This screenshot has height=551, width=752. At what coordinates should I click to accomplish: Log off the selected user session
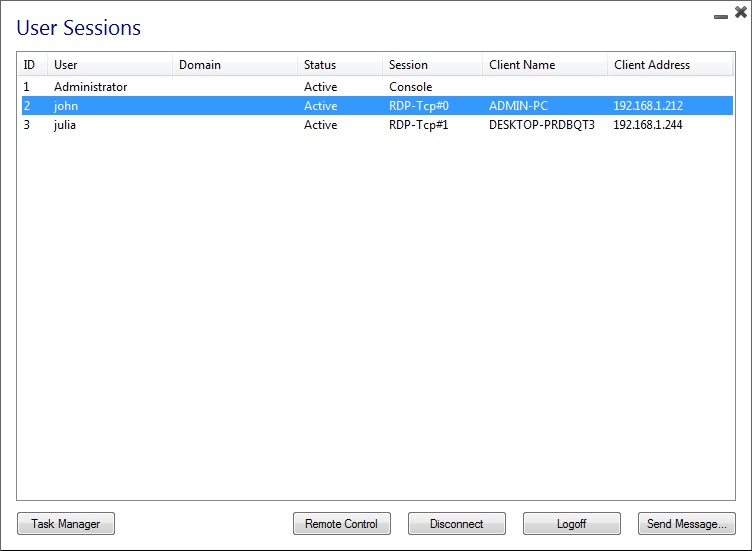[572, 523]
